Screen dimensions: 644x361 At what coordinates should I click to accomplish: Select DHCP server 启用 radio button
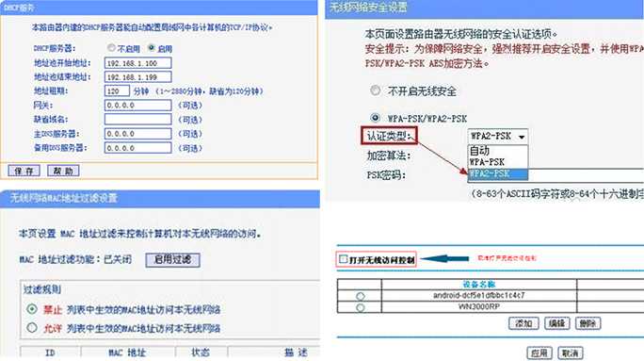click(152, 48)
